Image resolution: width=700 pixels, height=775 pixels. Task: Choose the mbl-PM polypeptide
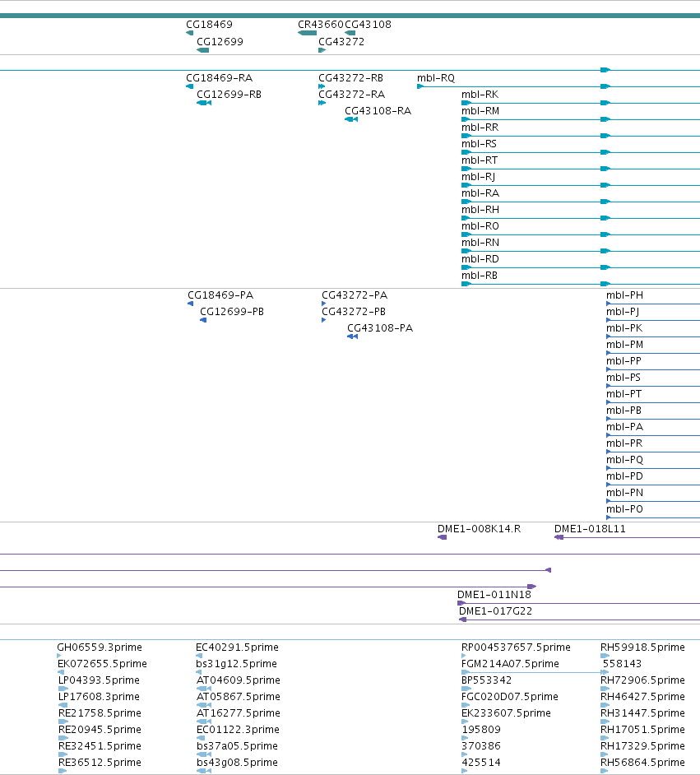(x=624, y=345)
